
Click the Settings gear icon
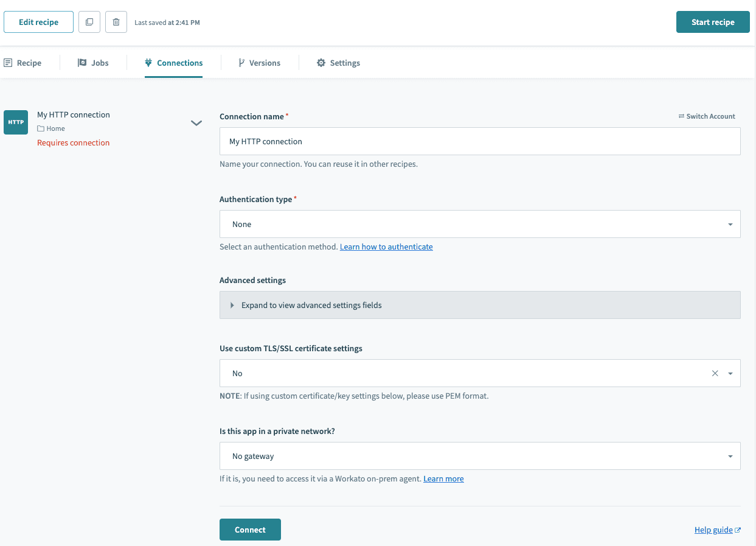[321, 62]
